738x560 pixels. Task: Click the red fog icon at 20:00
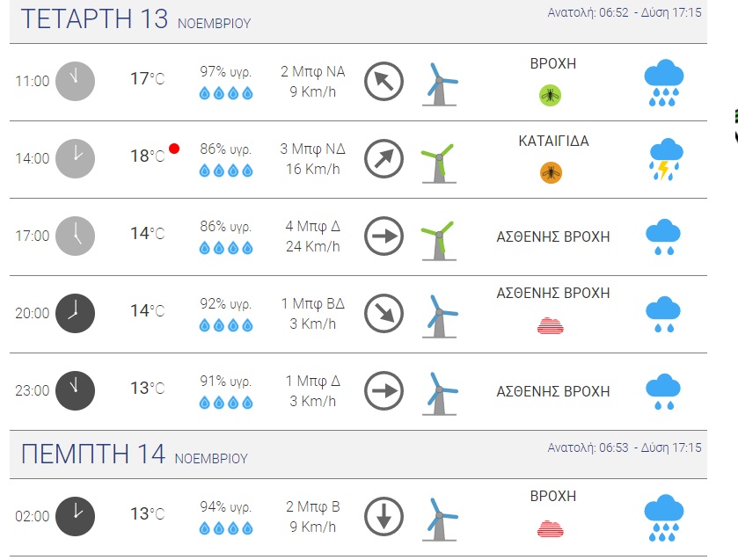click(x=551, y=326)
